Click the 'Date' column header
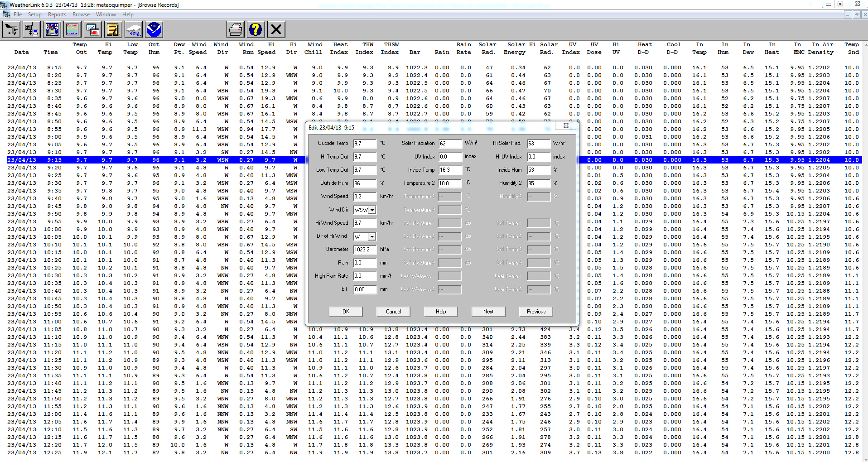Image resolution: width=868 pixels, height=462 pixels. [21, 52]
